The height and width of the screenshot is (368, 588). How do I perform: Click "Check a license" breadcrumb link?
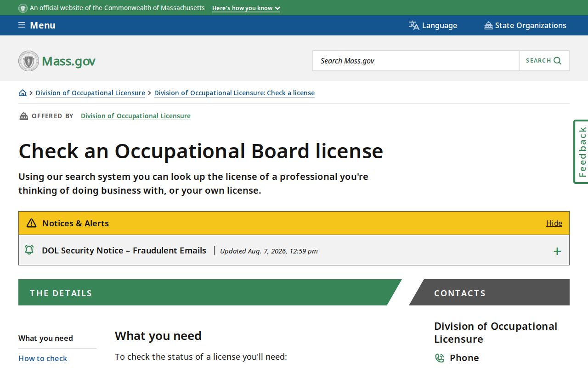pos(234,93)
